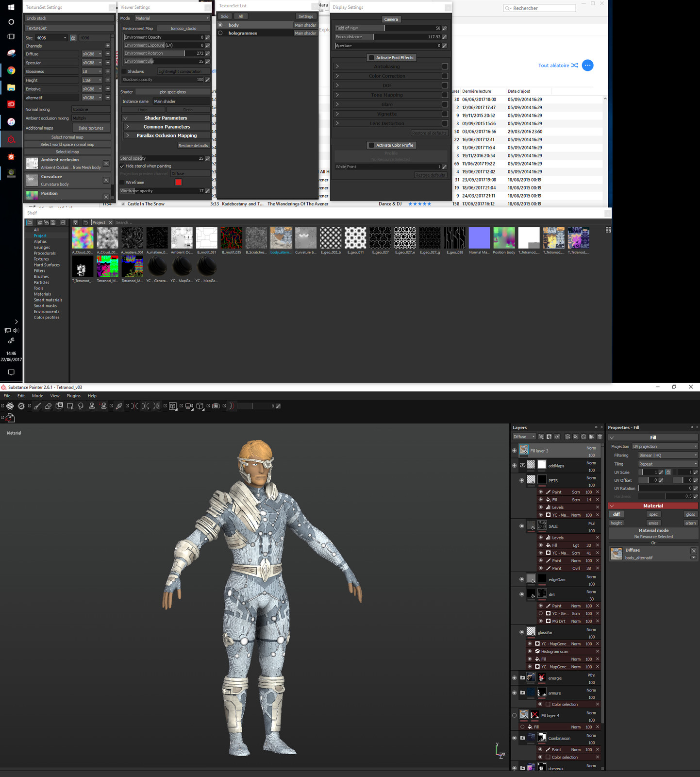Toggle visibility of PETS layer
Viewport: 700px width, 777px height.
[x=522, y=480]
